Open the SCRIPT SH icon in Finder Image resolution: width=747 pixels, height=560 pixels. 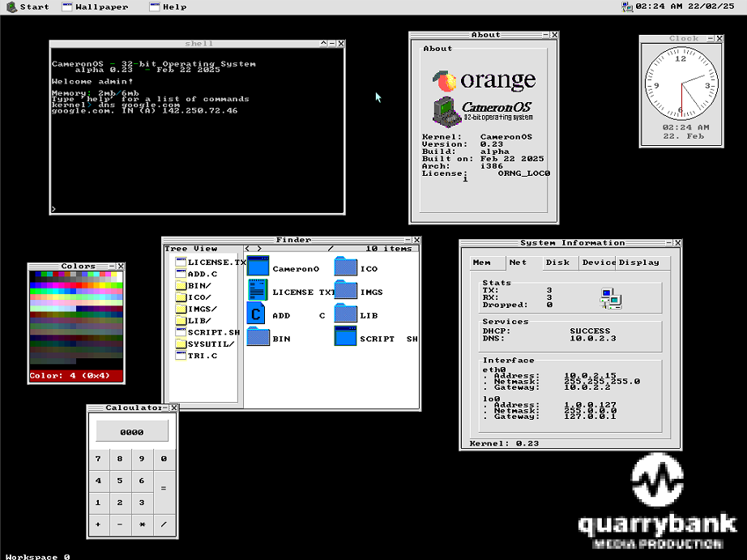[x=346, y=338]
